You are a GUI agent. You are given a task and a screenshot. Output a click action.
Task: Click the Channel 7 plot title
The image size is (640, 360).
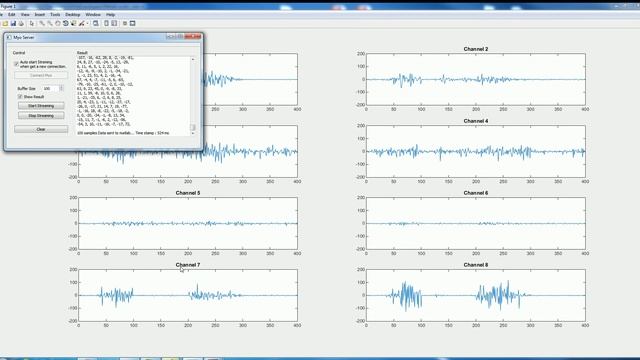click(188, 265)
